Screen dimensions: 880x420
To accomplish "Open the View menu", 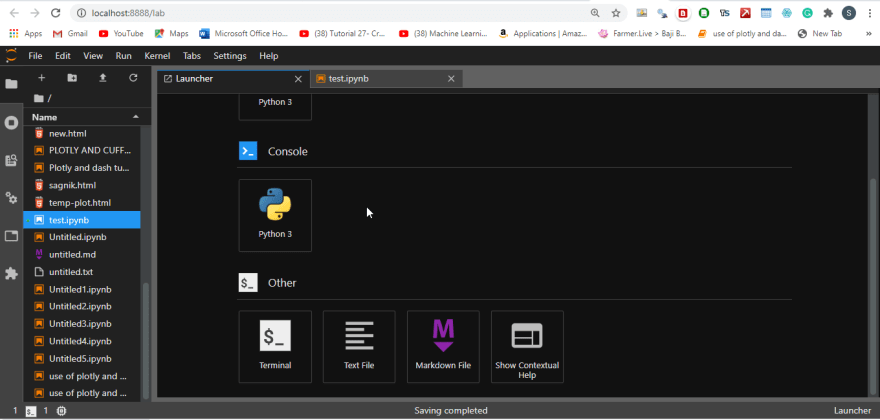I will coord(93,56).
